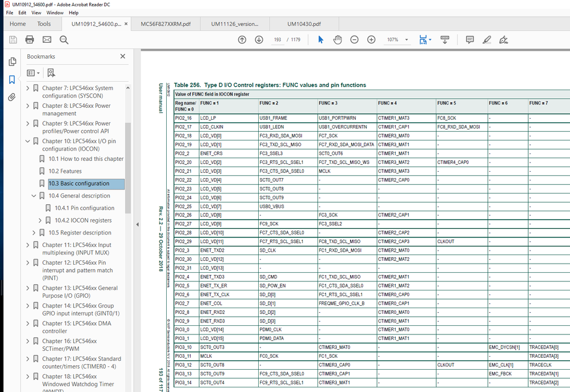Image resolution: width=570 pixels, height=392 pixels.
Task: Click EMC_DYCSN[1] cell text
Action: click(x=504, y=347)
